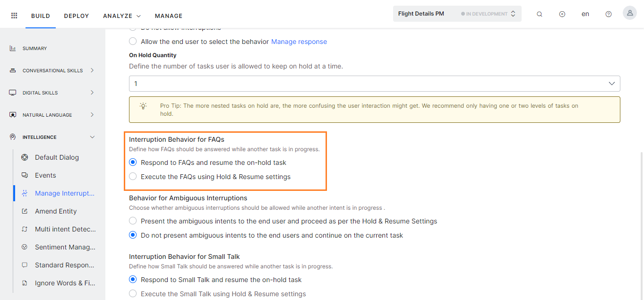Image resolution: width=644 pixels, height=300 pixels.
Task: Expand Digital Skills chevron
Action: (92, 93)
